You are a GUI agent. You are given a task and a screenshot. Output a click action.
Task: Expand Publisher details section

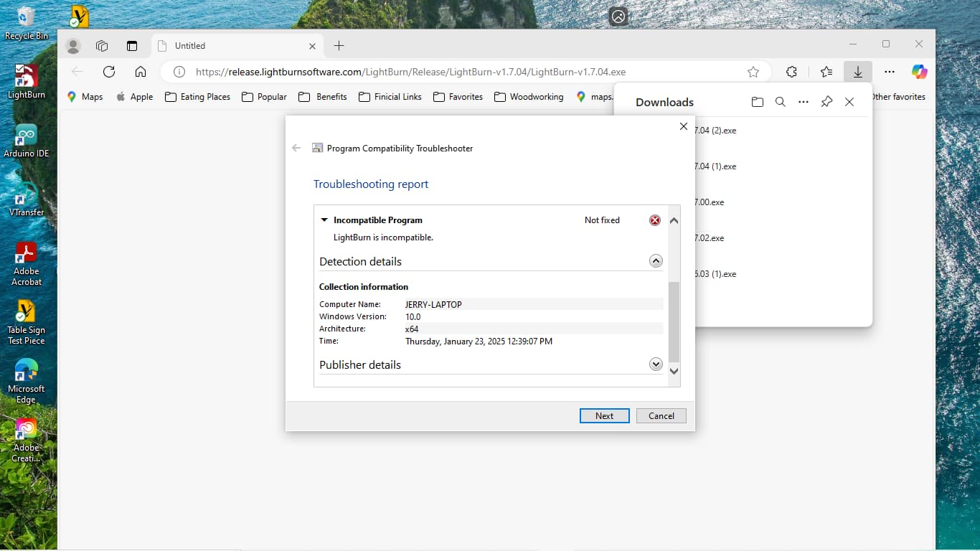(656, 364)
